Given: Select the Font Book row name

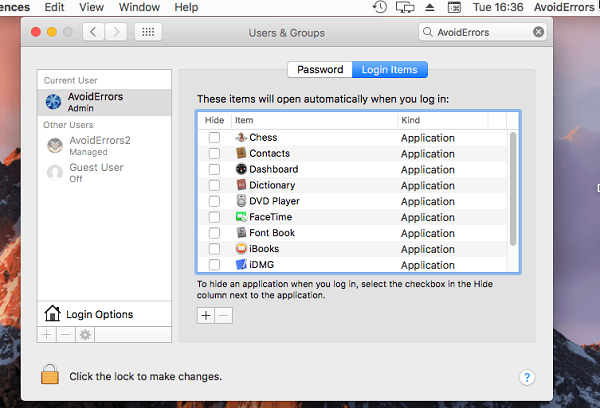Looking at the screenshot, I should [x=272, y=233].
